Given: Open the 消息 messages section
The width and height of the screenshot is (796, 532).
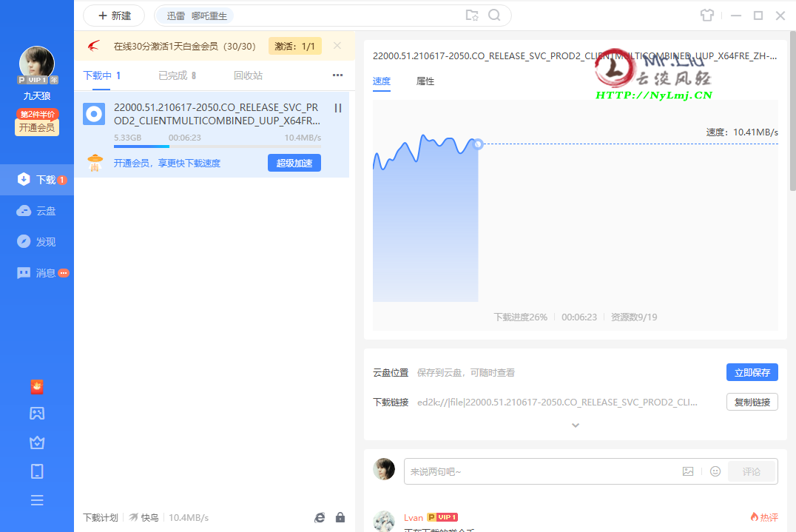Looking at the screenshot, I should tap(37, 273).
